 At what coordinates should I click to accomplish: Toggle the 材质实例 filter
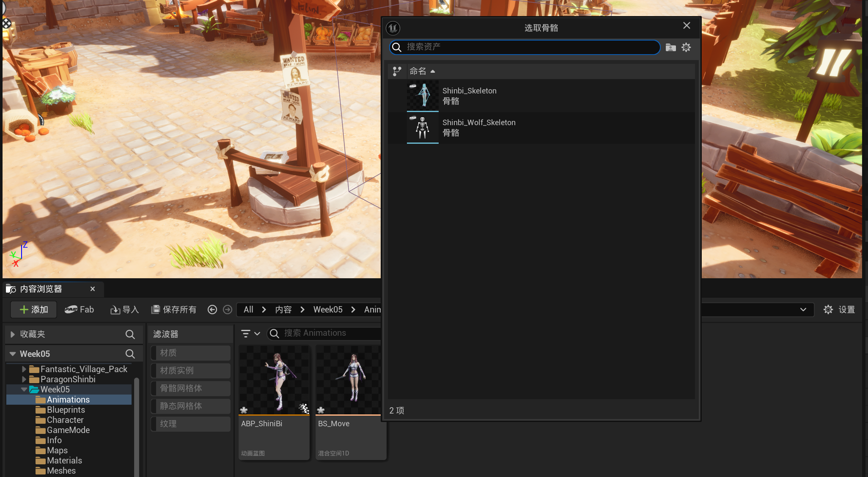190,370
